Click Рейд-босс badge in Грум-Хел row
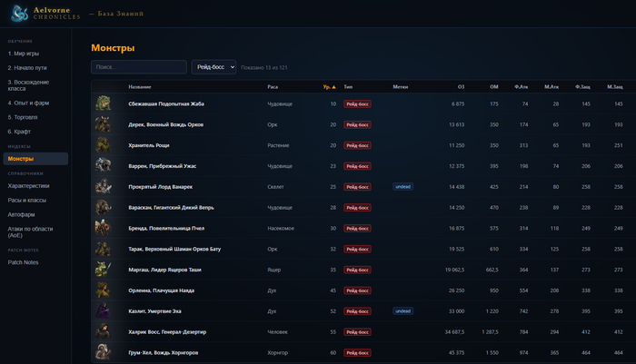This screenshot has width=636, height=364. pyautogui.click(x=357, y=352)
